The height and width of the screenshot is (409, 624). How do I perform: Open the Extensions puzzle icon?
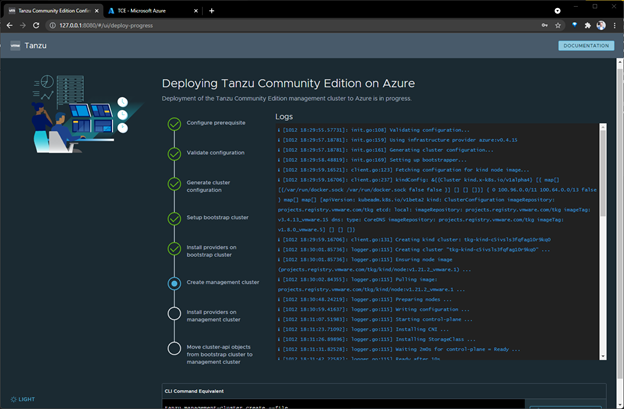[587, 25]
